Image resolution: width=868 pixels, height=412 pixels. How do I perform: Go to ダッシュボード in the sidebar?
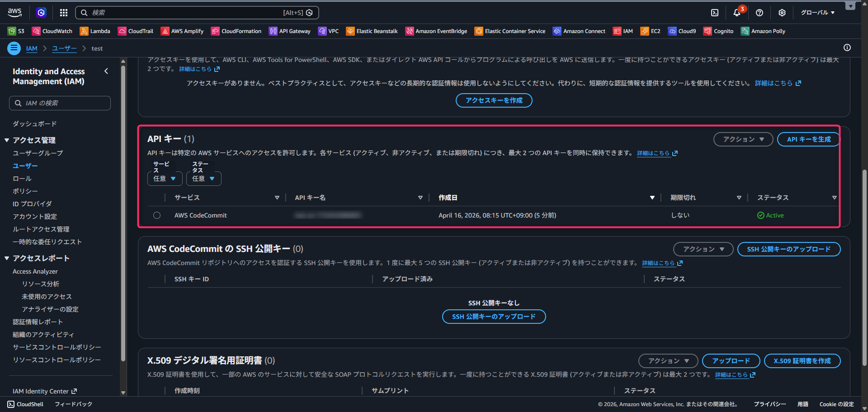35,123
